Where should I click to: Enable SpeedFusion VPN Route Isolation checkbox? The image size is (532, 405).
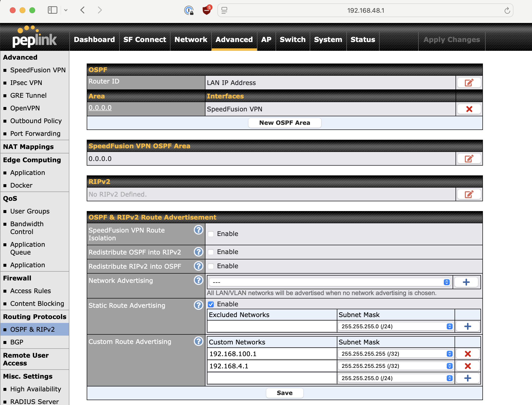[211, 234]
